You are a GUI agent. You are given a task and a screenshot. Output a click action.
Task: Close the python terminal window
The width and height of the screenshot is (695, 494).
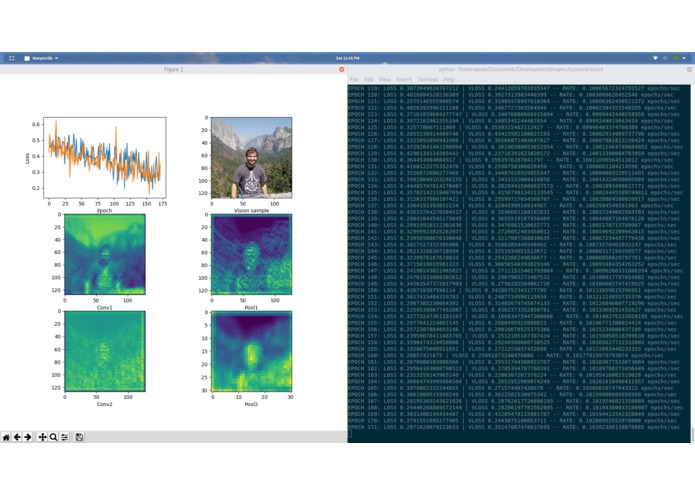(689, 69)
